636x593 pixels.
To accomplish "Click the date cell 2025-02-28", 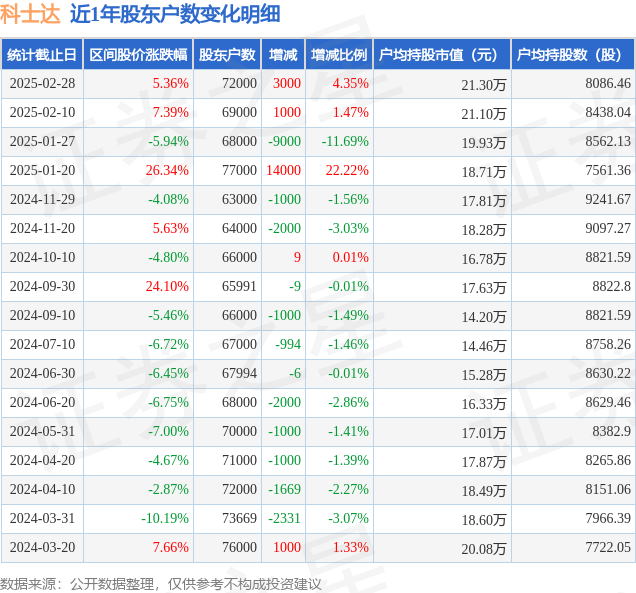I will (x=42, y=84).
